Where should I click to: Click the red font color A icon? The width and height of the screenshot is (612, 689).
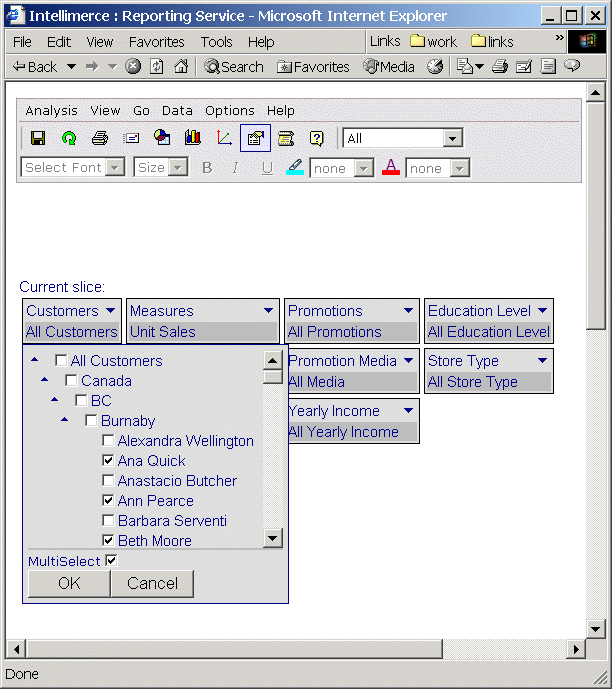(391, 167)
